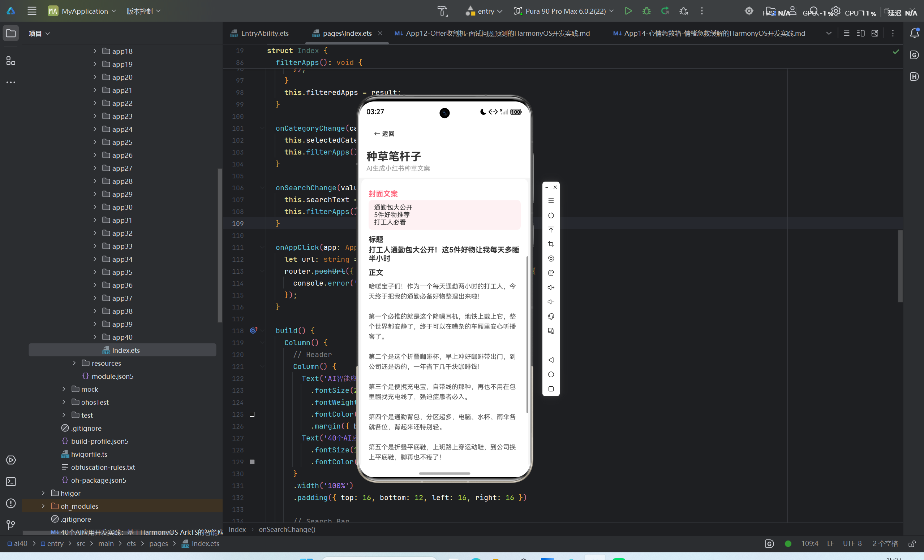Screen dimensions: 924x560
Task: Click the emulator power button
Action: [551, 216]
